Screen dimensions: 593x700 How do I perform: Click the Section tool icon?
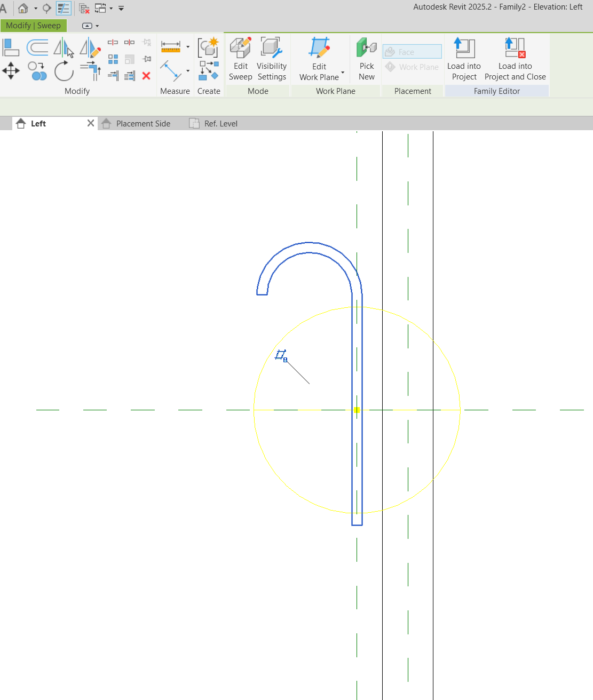[47, 8]
